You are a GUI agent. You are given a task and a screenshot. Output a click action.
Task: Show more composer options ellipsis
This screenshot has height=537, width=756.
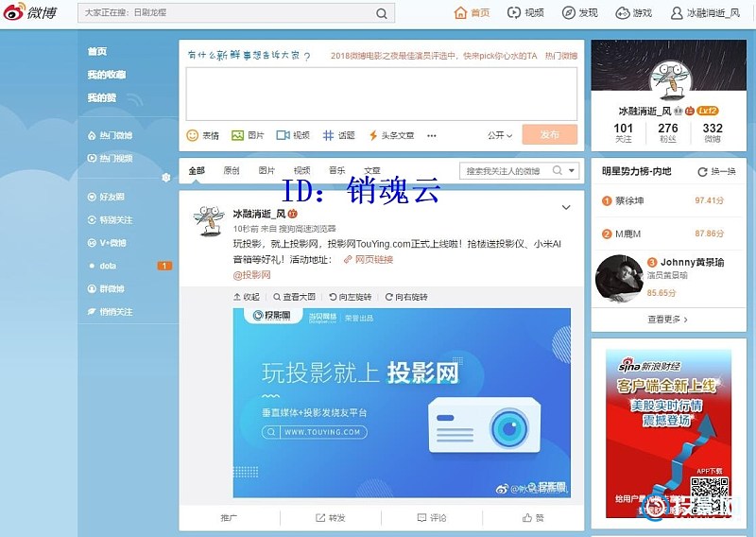(x=432, y=136)
